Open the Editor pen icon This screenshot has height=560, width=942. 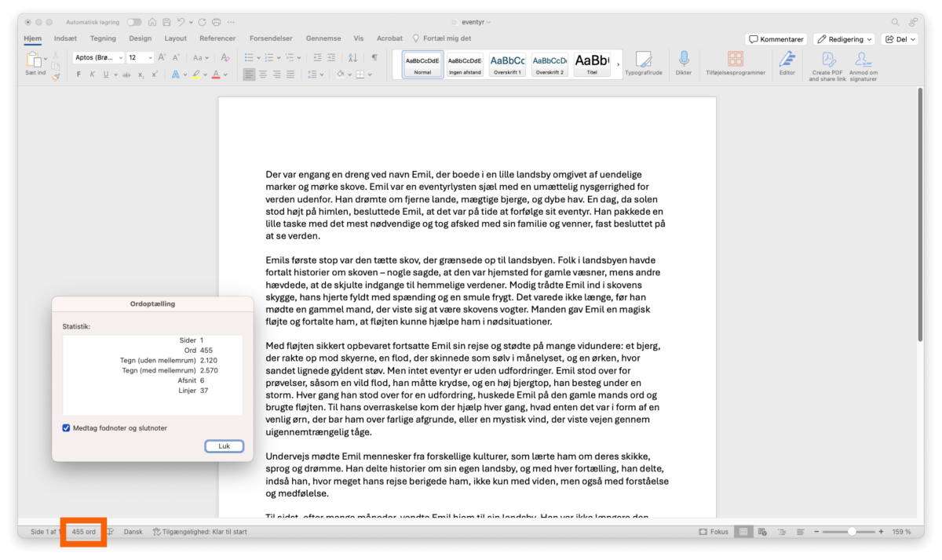point(787,60)
